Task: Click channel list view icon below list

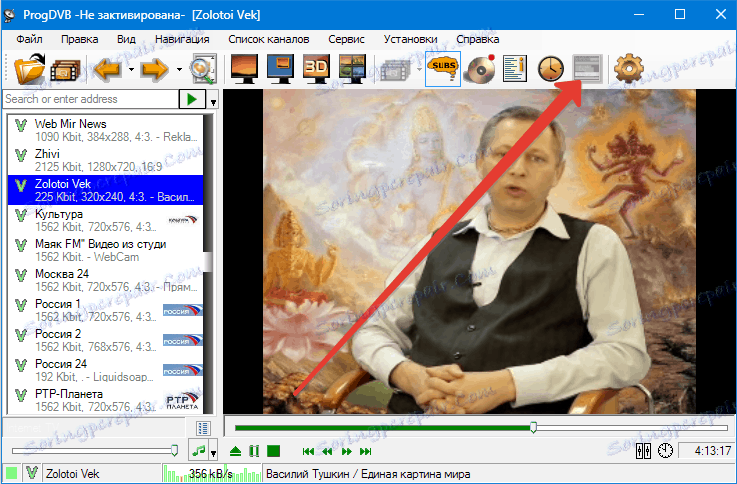Action: (204, 428)
